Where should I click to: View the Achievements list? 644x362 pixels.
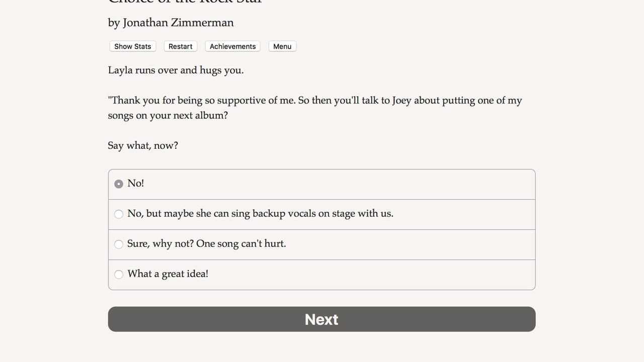(232, 46)
